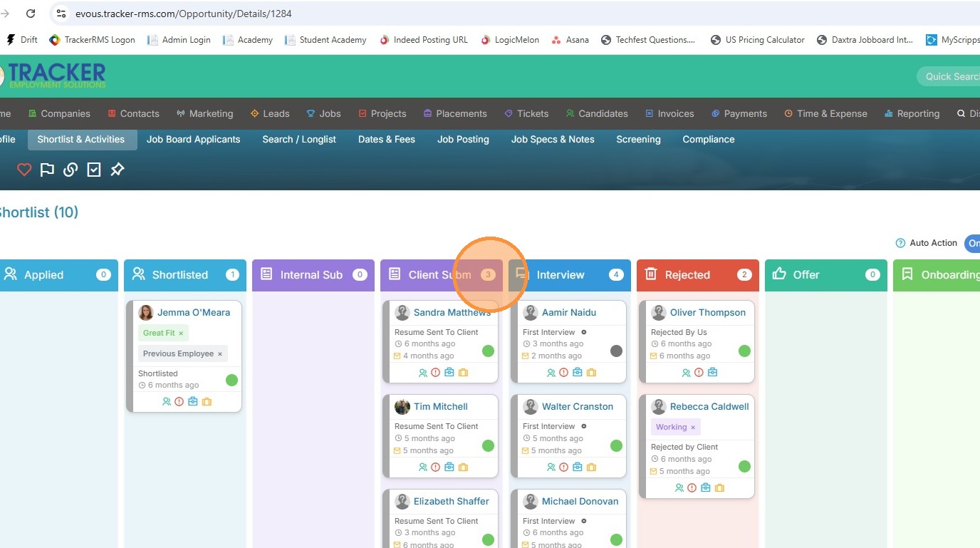Click the heart favorite icon
This screenshot has width=980, height=548.
point(24,170)
